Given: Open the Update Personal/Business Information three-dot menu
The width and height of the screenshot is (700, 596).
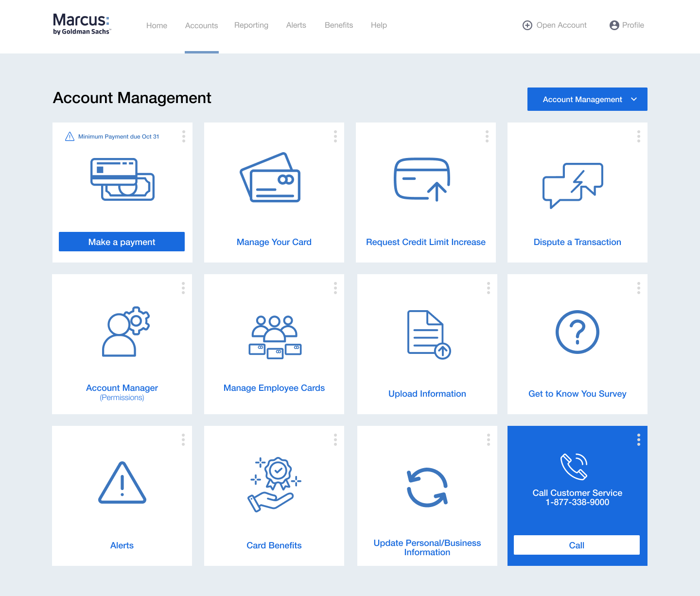Looking at the screenshot, I should click(x=489, y=440).
